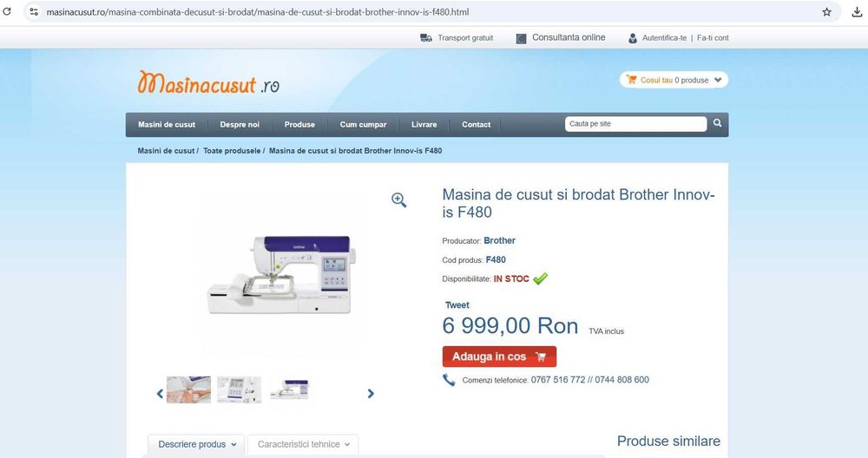Select the first product thumbnail image

(x=188, y=390)
